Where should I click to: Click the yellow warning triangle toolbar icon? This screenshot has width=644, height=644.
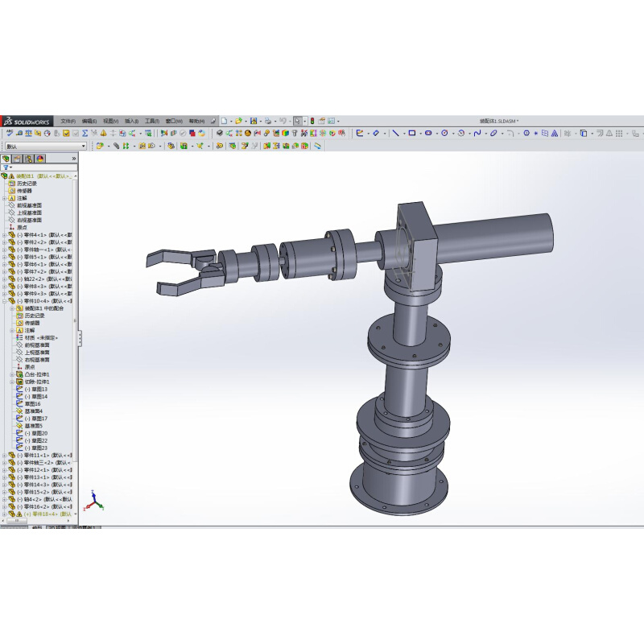pos(104,133)
